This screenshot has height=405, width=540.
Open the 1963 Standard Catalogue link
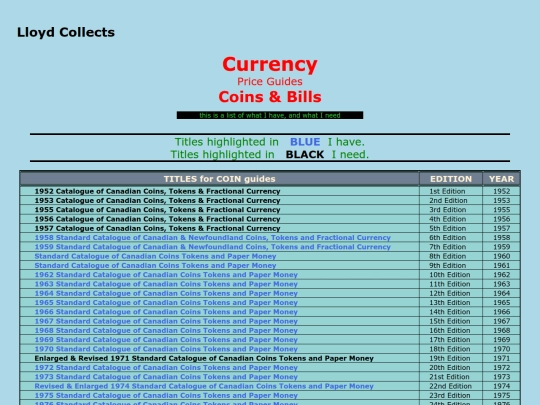click(x=166, y=284)
